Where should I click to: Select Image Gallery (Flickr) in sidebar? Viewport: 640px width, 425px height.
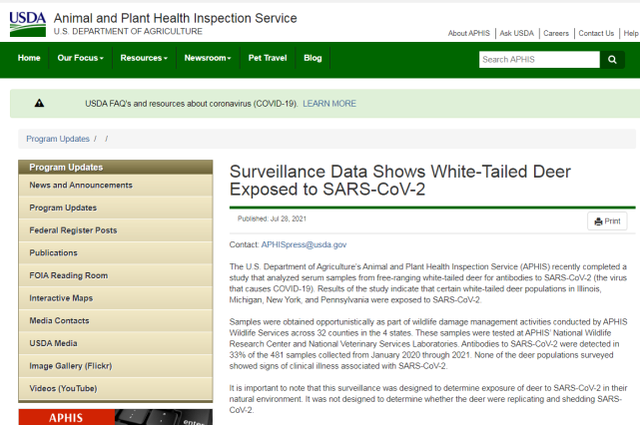(116, 366)
